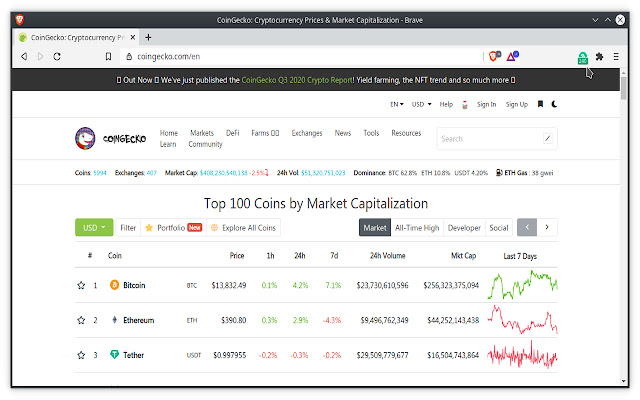The width and height of the screenshot is (640, 400).
Task: Open the Help link
Action: 446,104
